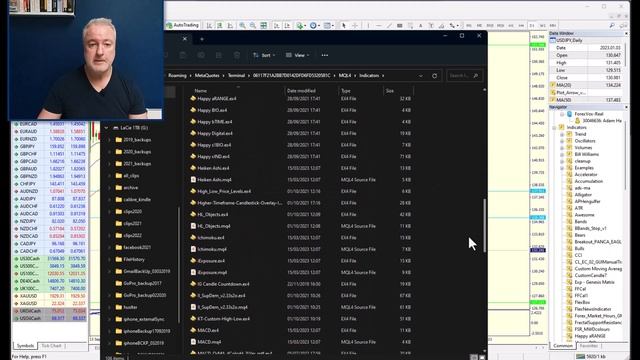Viewport: 640px width, 360px height.
Task: Click the Explorer search box
Action: [464, 76]
